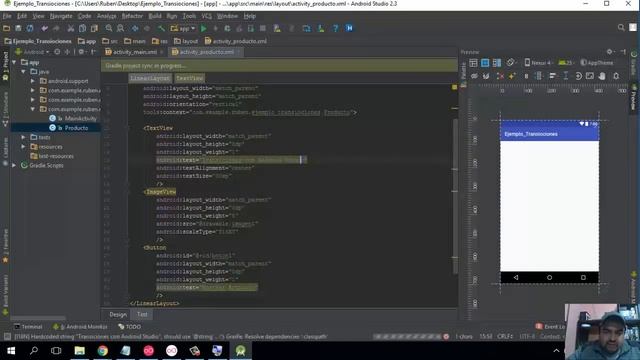640x360 pixels.
Task: Select Design plus Blueprint view icon
Action: click(497, 62)
